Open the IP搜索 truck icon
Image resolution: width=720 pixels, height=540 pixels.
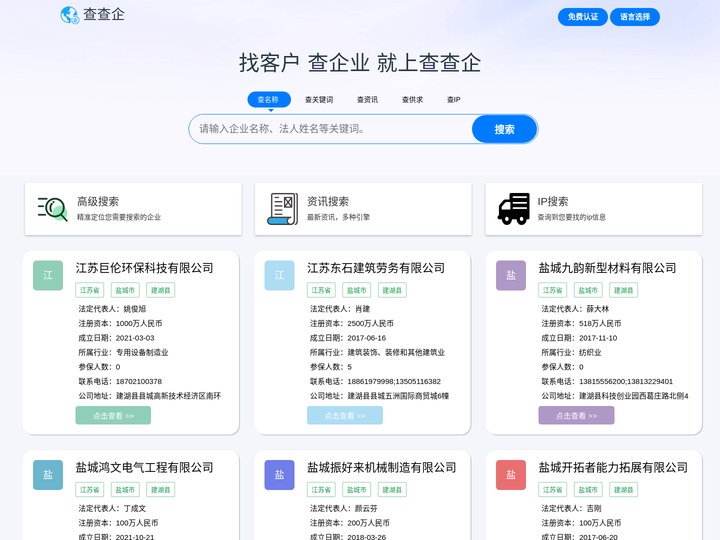click(514, 209)
